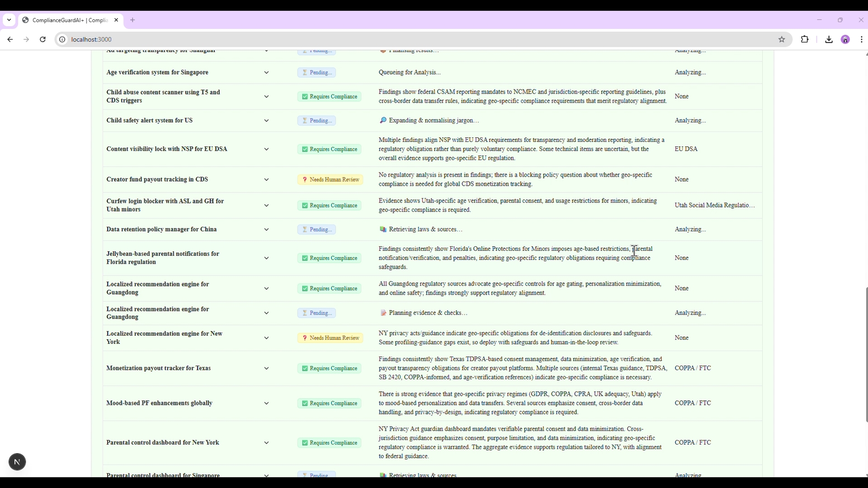Open the browser extensions puzzle icon
This screenshot has width=868, height=488.
[x=805, y=39]
